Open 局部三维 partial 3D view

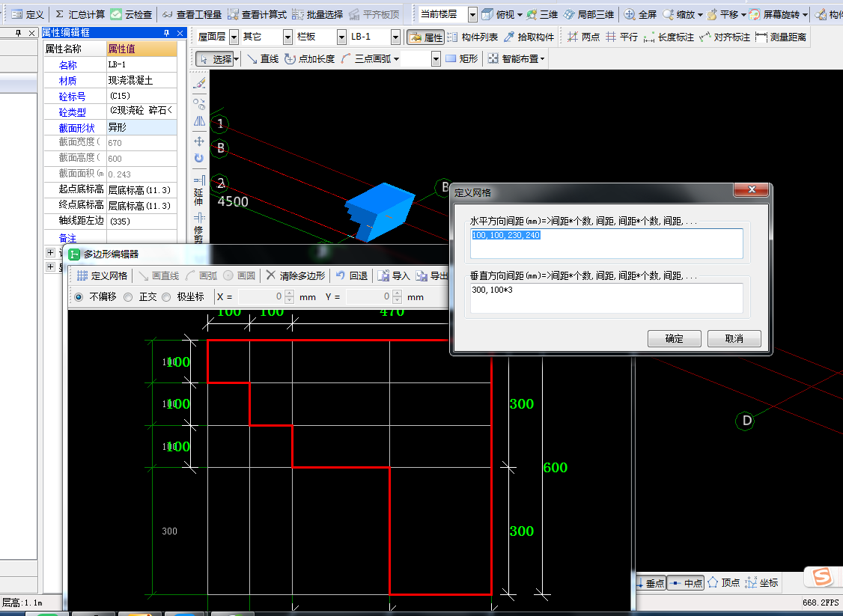(x=588, y=14)
